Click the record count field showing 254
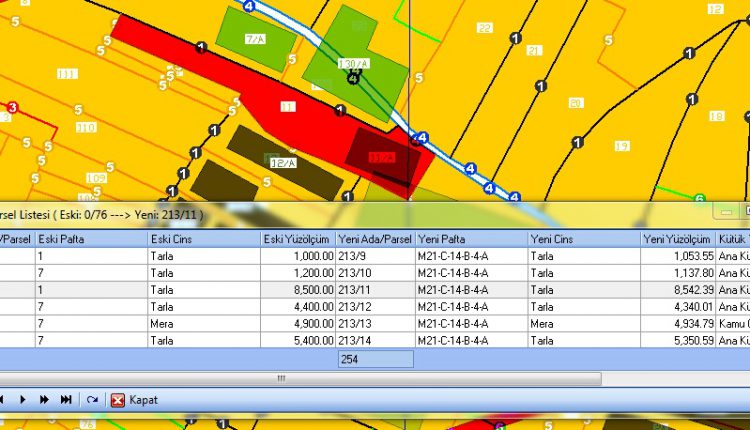 pos(374,359)
